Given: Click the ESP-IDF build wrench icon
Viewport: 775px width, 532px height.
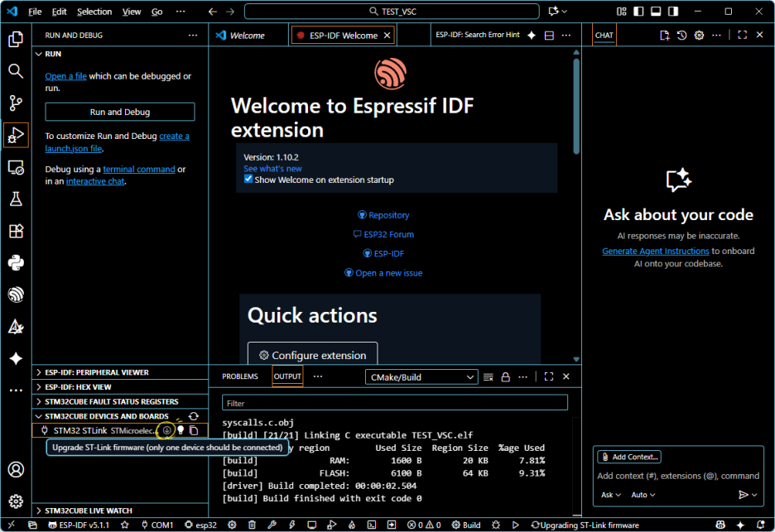Looking at the screenshot, I should tap(272, 525).
